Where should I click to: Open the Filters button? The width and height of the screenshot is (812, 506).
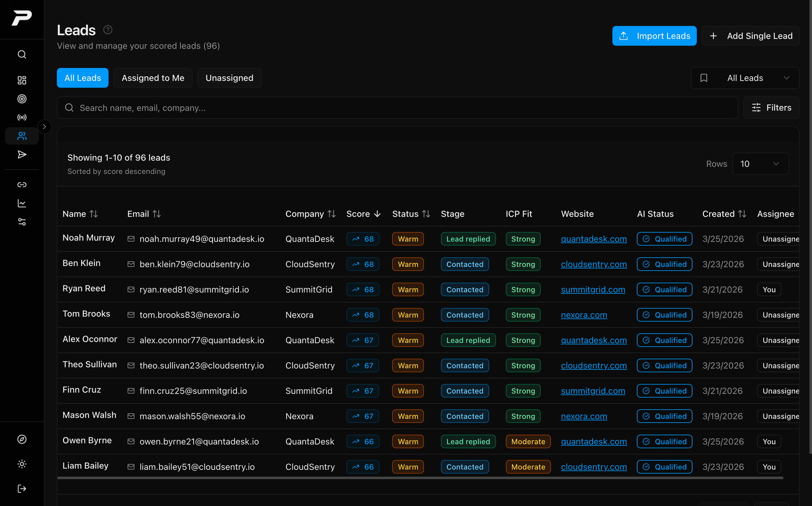[771, 108]
